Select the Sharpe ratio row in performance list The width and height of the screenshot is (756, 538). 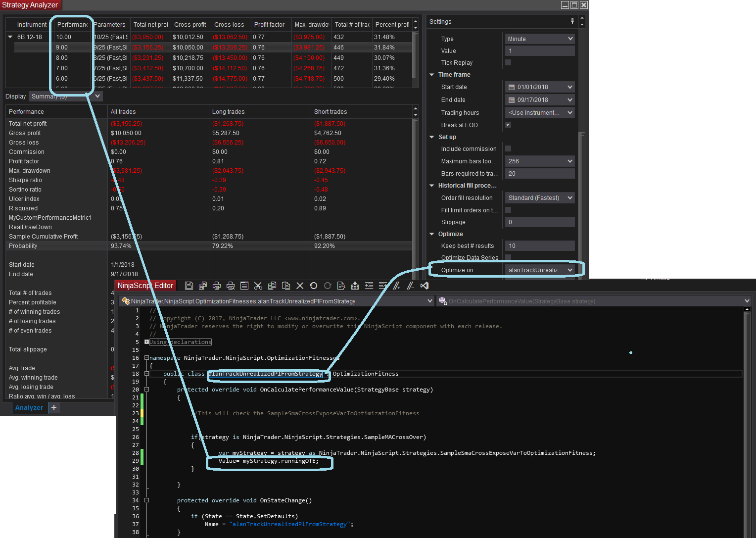tap(209, 180)
